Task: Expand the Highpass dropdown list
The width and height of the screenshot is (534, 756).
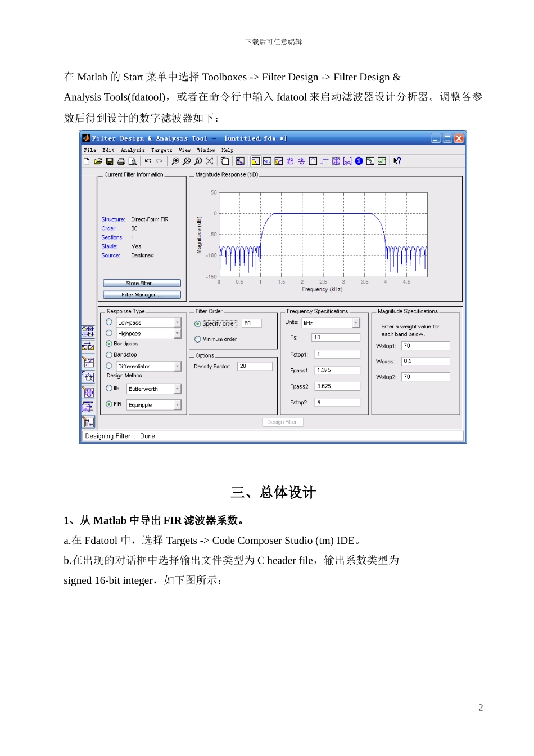Action: [177, 334]
